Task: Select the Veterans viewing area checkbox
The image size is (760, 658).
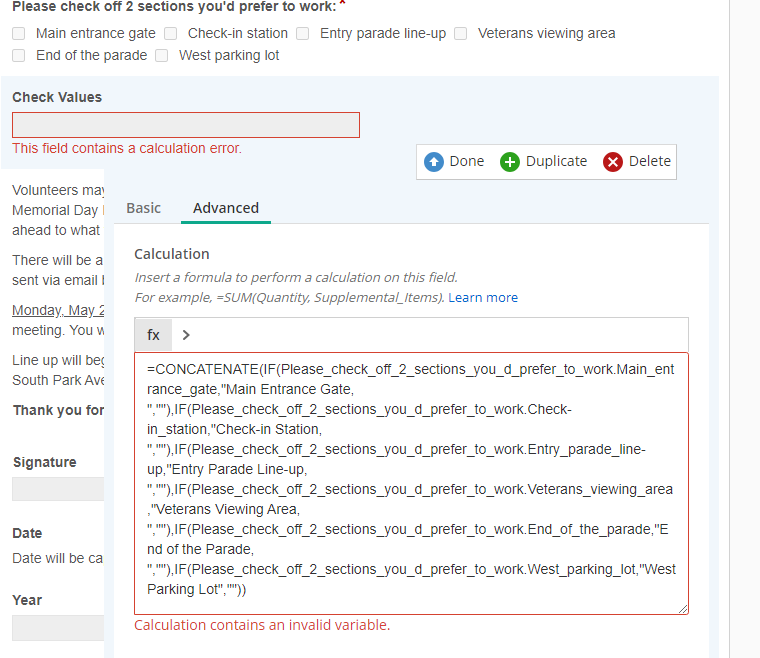Action: point(461,34)
